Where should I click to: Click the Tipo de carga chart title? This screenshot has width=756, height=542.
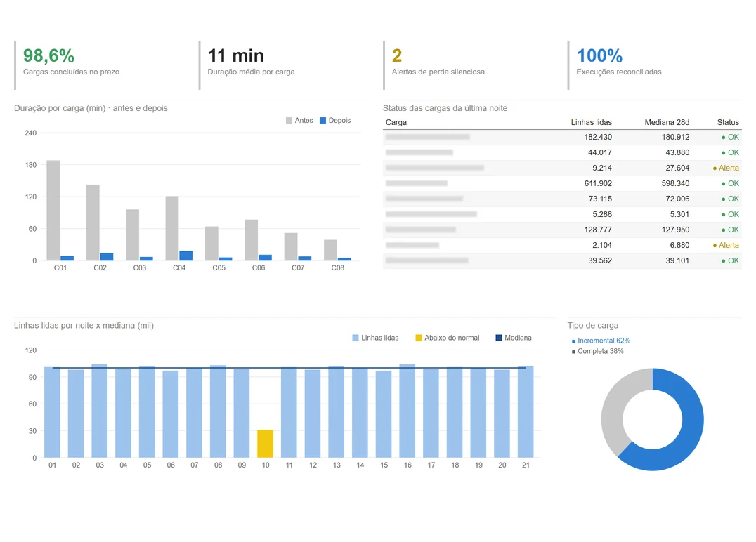(x=592, y=326)
